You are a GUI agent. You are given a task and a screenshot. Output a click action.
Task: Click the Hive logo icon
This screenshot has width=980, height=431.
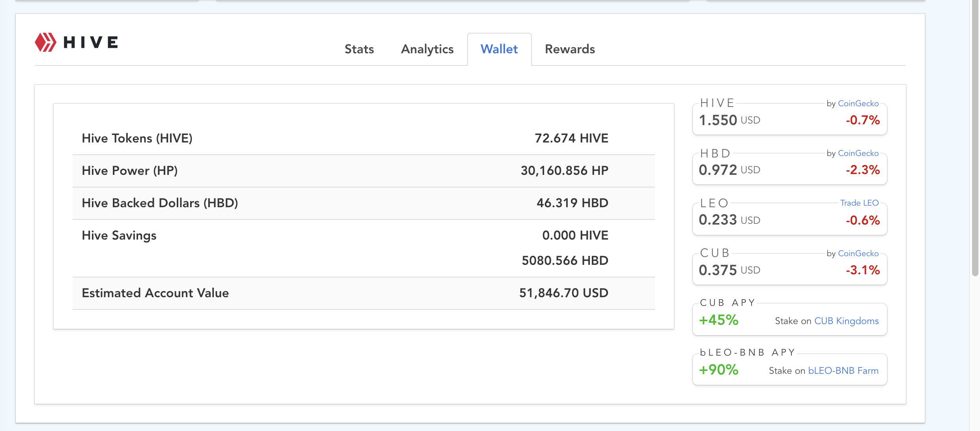[45, 42]
